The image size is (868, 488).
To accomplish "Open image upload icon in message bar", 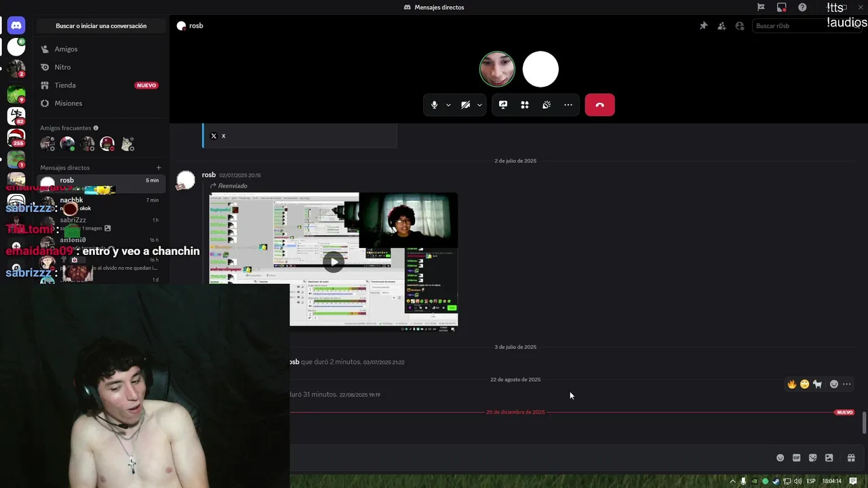I will coord(829,458).
